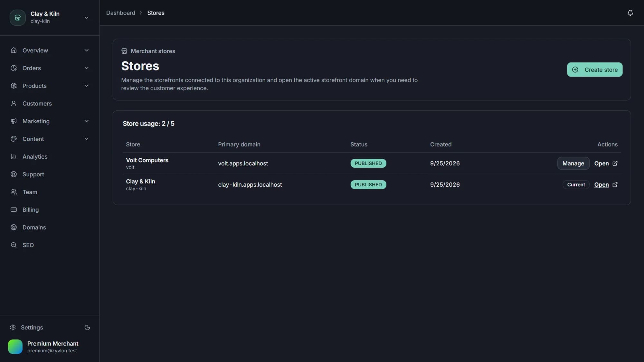The width and height of the screenshot is (644, 362).
Task: Click clay-kiln.apps.localhost domain text
Action: tap(250, 184)
